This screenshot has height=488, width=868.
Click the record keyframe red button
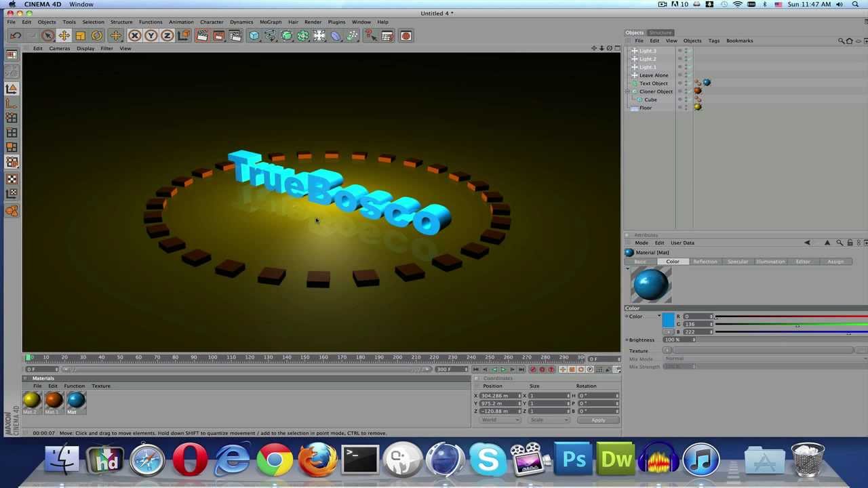pyautogui.click(x=532, y=369)
